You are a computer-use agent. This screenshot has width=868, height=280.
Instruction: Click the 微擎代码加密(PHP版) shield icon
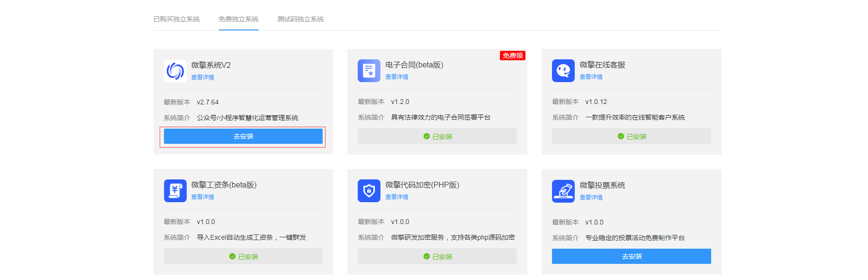[x=369, y=191]
